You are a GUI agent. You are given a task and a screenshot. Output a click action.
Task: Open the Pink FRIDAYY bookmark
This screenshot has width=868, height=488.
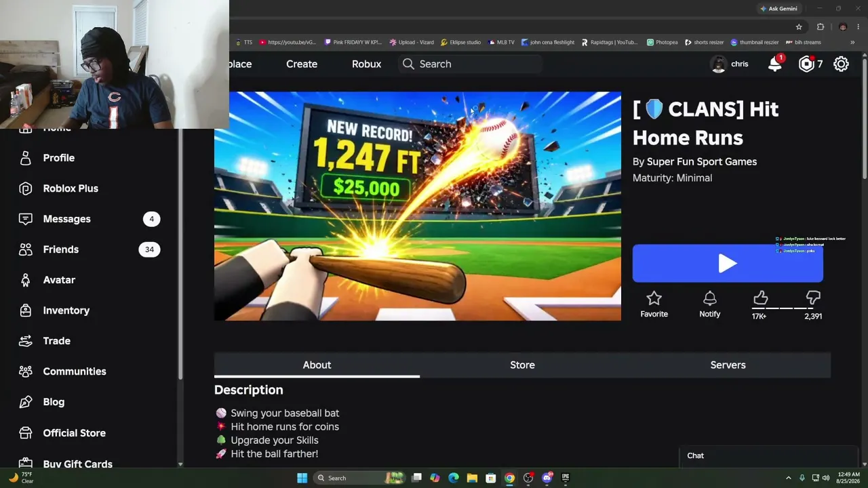point(353,42)
